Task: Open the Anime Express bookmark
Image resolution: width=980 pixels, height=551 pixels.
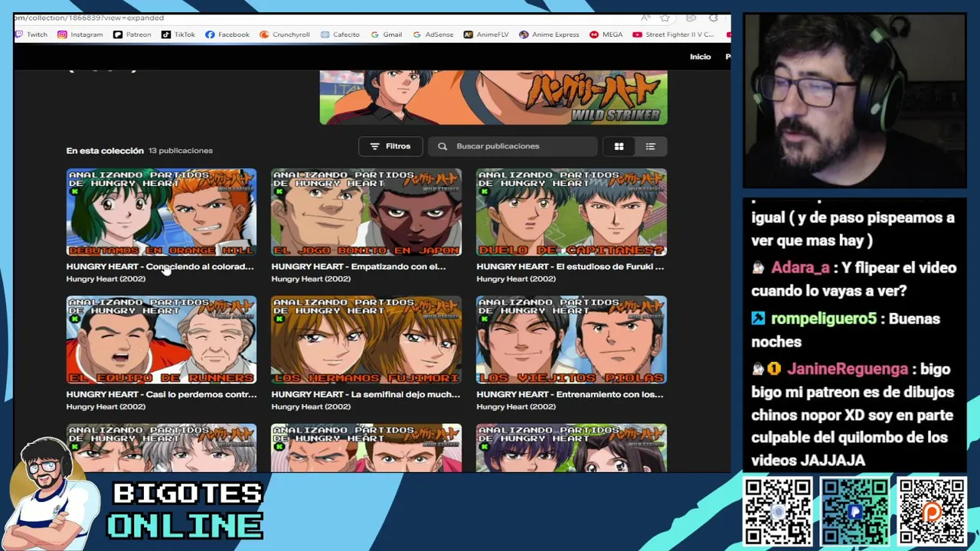Action: tap(549, 34)
